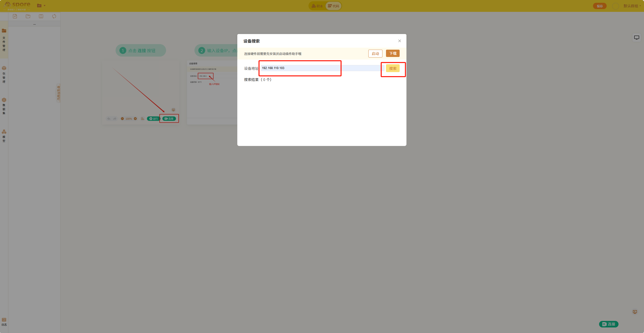This screenshot has width=644, height=333.
Task: Switch to 积木 blocks mode
Action: (x=317, y=6)
